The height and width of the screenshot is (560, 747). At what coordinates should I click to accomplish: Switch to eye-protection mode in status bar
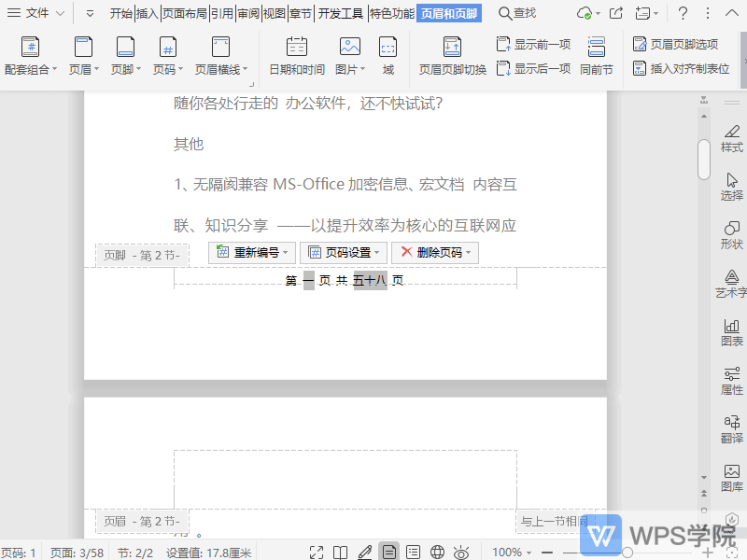pyautogui.click(x=460, y=552)
